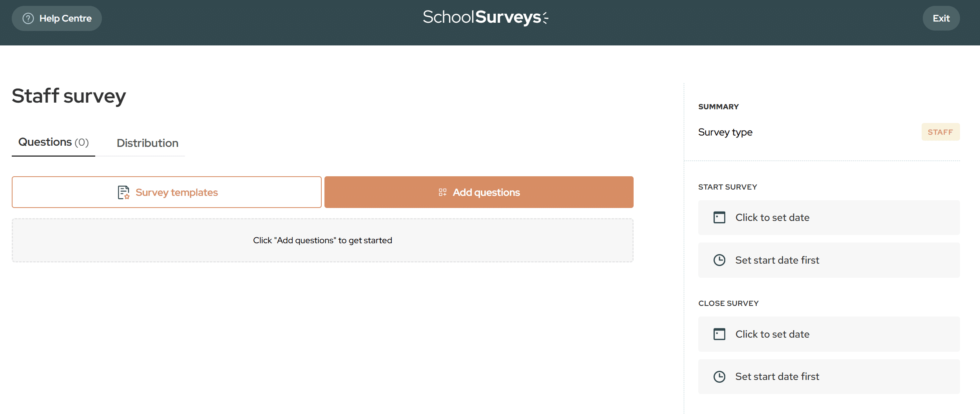Switch to the Distribution tab
The width and height of the screenshot is (980, 414).
click(147, 143)
